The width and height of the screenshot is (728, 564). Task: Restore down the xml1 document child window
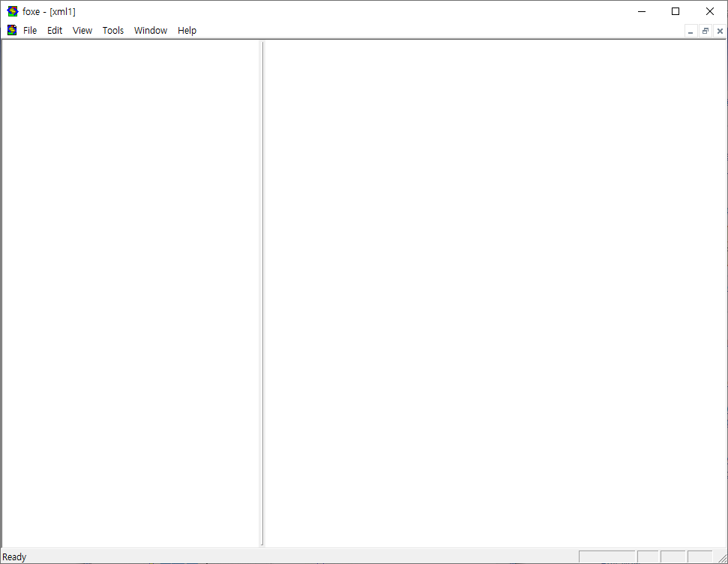tap(706, 31)
